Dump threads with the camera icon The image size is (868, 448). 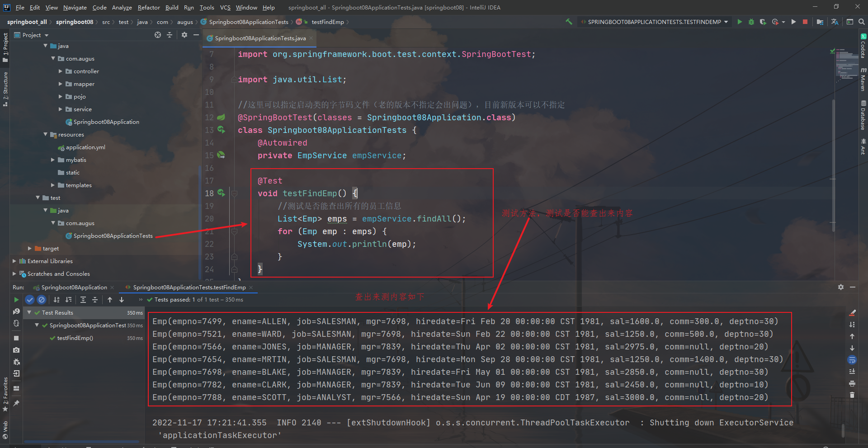16,350
